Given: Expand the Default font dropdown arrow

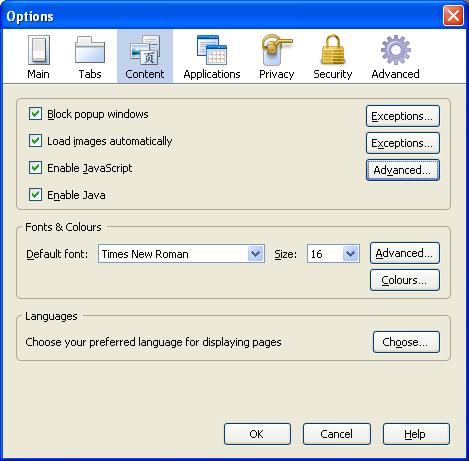Looking at the screenshot, I should coord(256,254).
